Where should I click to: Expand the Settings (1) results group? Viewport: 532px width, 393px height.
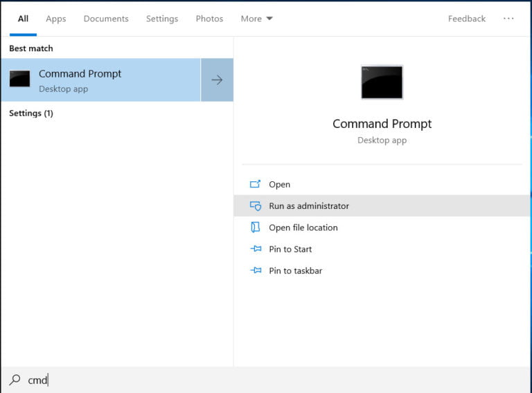[31, 113]
